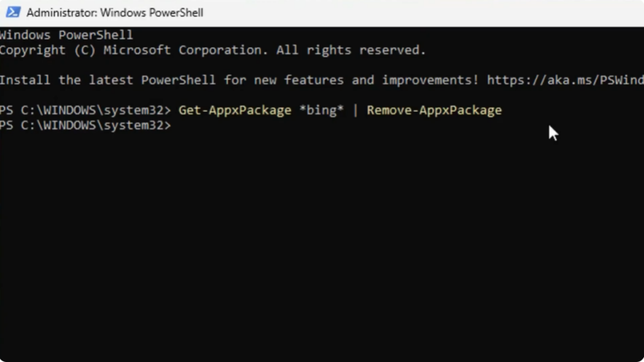Click the Remove-AppxPackage cmdlet text
The width and height of the screenshot is (644, 362).
pos(434,110)
